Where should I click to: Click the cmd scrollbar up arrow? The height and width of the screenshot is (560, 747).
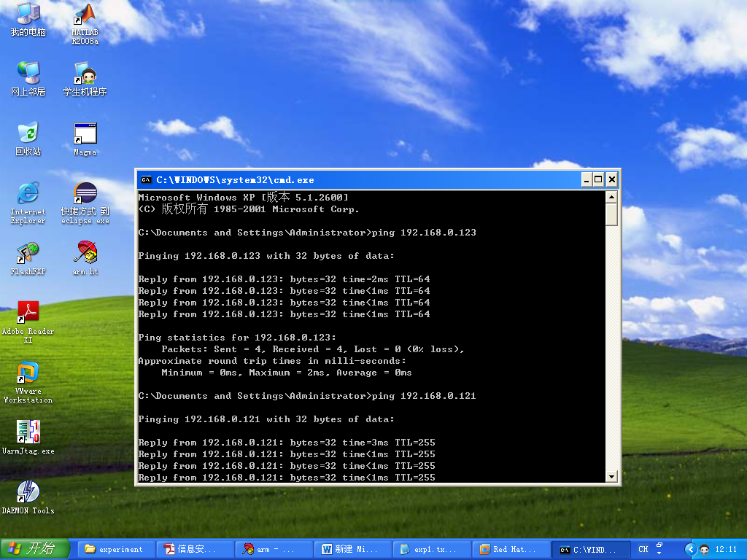pyautogui.click(x=612, y=197)
